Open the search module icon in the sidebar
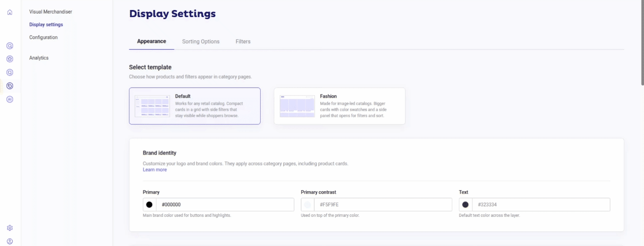The image size is (644, 246). [10, 46]
